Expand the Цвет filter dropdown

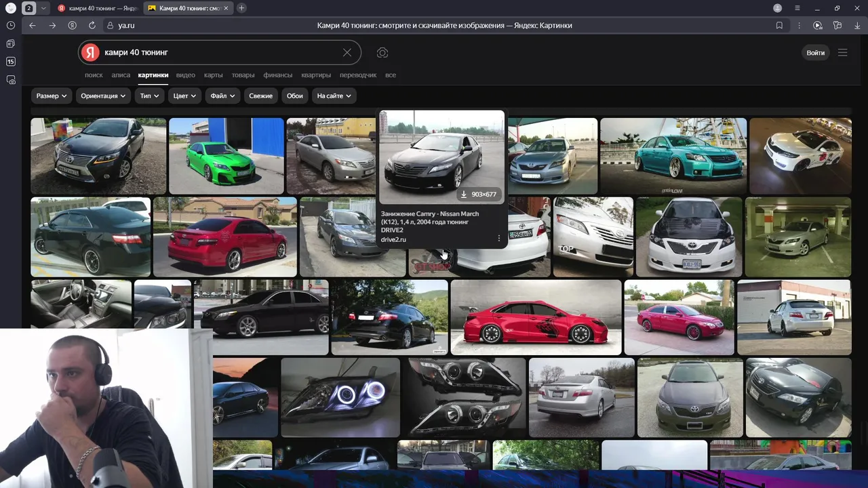click(184, 96)
